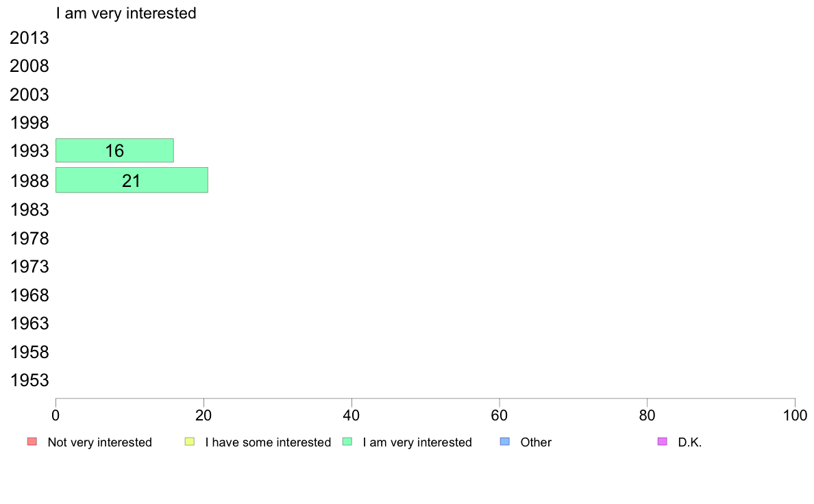This screenshot has height=504, width=814.
Task: Click the 'Not very interested' legend label
Action: (x=99, y=442)
